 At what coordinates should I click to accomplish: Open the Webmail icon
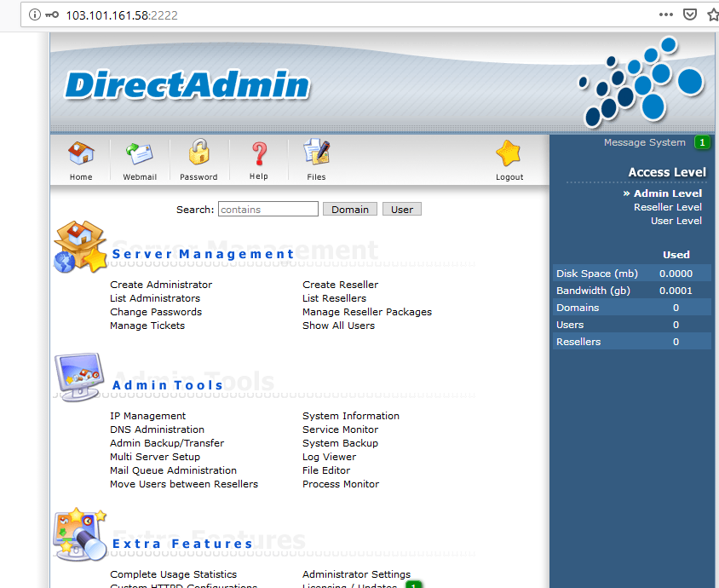tap(140, 153)
